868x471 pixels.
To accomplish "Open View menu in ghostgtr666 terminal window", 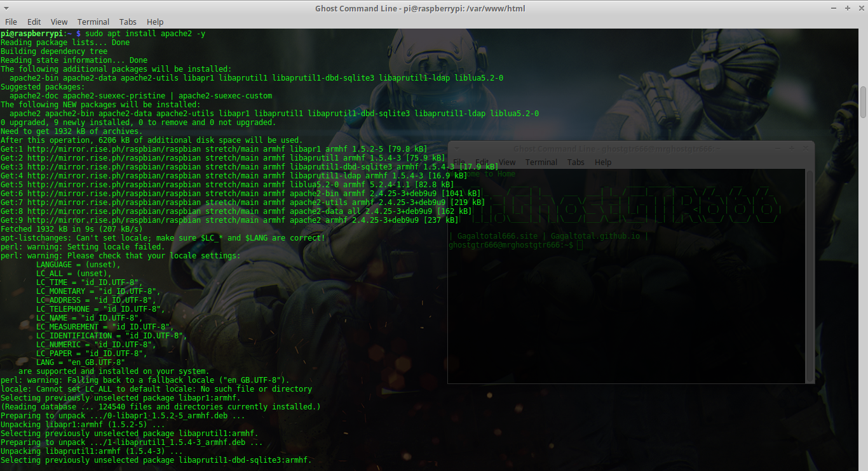I will [x=507, y=162].
